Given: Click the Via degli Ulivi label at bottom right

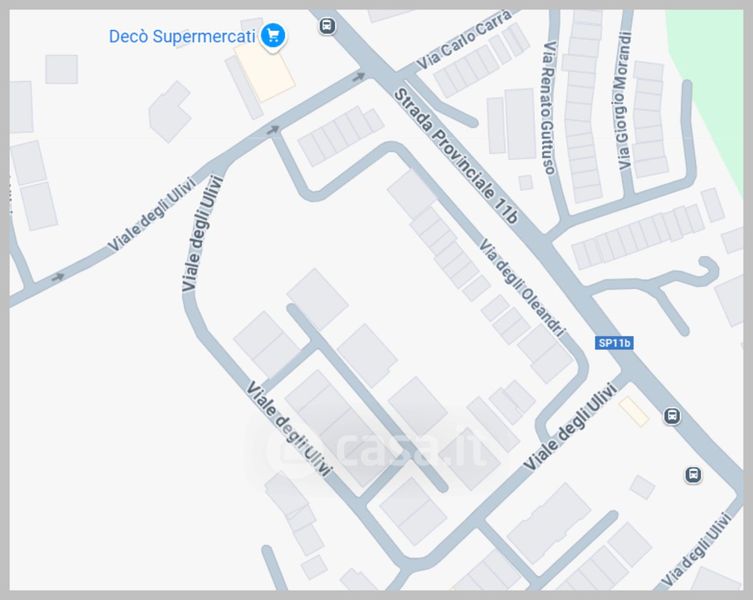Looking at the screenshot, I should pyautogui.click(x=696, y=550).
